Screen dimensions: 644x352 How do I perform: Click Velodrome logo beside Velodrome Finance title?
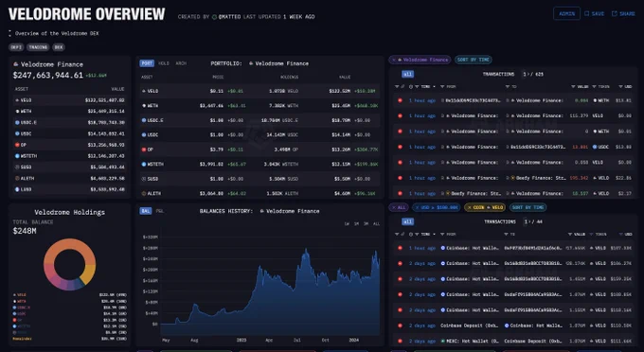(16, 64)
